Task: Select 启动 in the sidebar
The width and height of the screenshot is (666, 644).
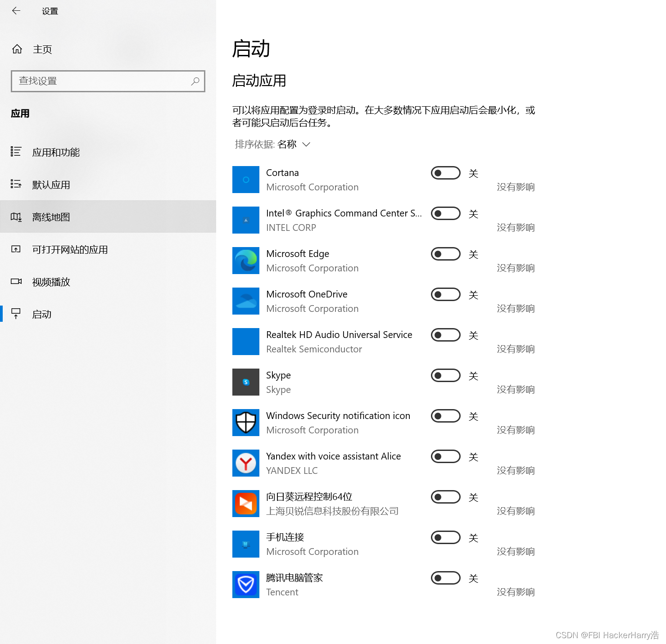Action: (108, 314)
